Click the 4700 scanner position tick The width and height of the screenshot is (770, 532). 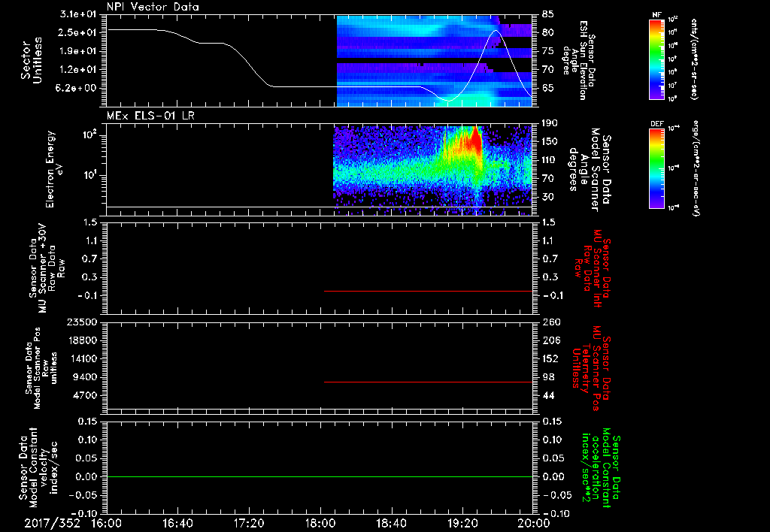[85, 395]
